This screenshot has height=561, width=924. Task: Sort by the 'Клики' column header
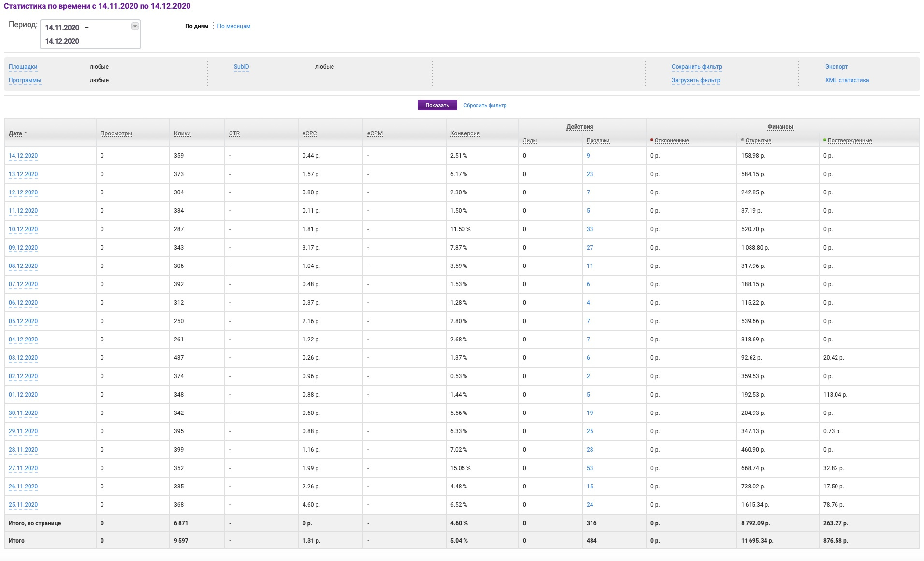coord(183,133)
